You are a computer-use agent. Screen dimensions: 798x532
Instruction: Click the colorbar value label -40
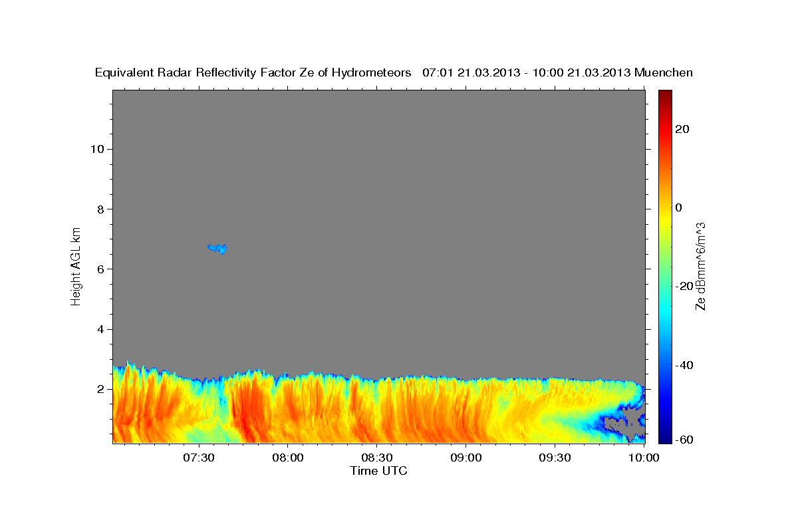pos(684,365)
